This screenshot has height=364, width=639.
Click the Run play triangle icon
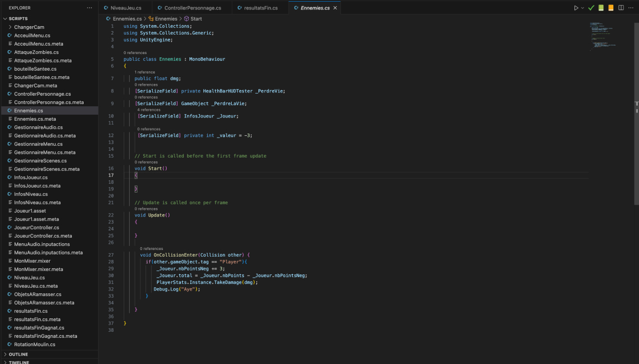point(576,8)
